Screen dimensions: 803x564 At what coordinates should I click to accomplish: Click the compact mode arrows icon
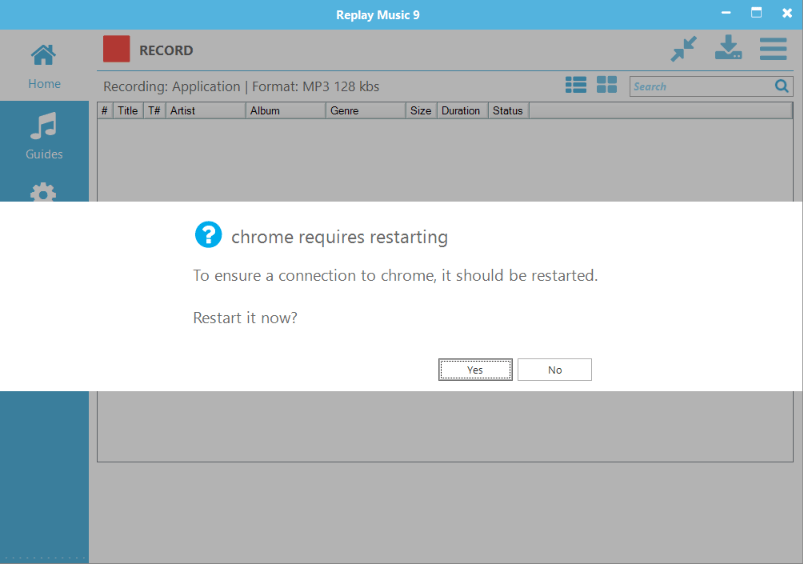[x=684, y=49]
